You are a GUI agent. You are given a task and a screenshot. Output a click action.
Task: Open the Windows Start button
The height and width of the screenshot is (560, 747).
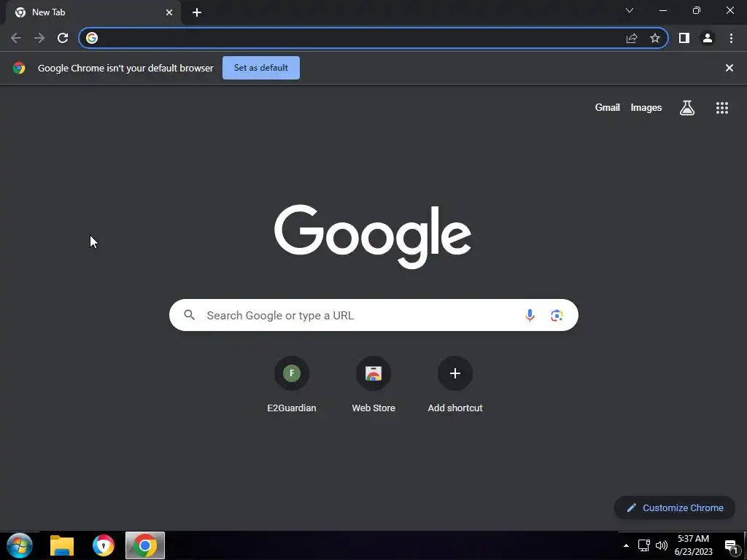click(x=20, y=545)
